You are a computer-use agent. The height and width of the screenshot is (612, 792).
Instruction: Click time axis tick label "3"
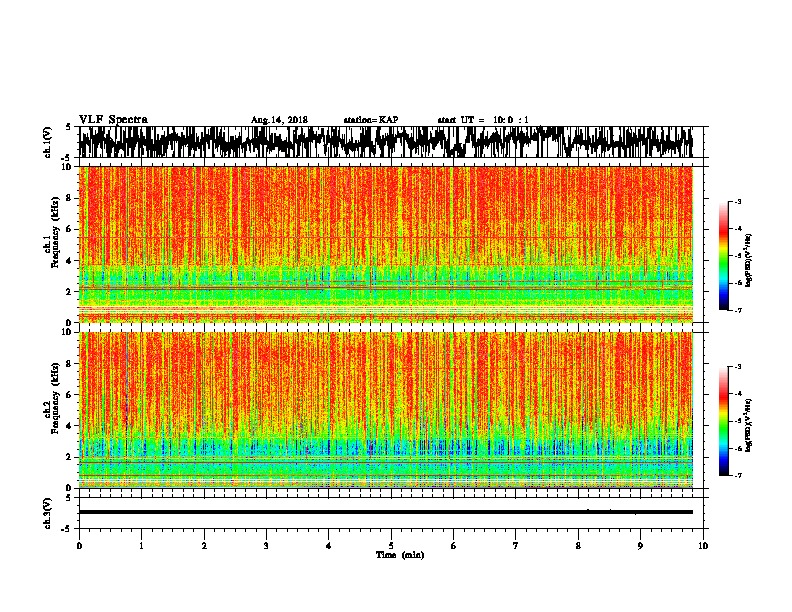pos(266,546)
